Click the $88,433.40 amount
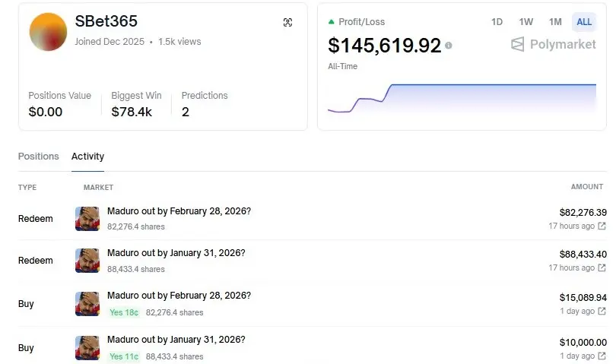Screen dimensions: 616x364 click(x=583, y=255)
